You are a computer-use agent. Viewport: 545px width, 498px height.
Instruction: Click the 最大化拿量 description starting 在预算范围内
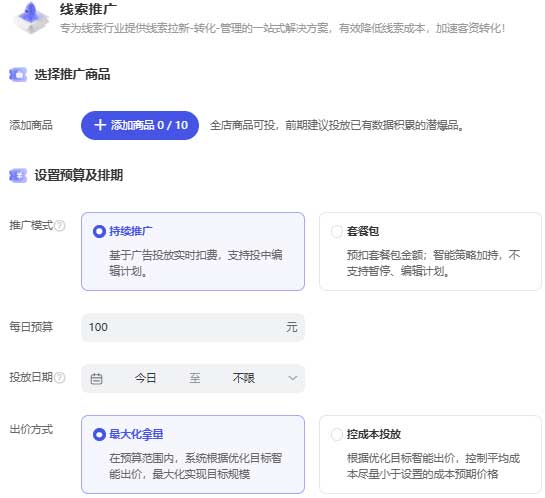tap(195, 466)
